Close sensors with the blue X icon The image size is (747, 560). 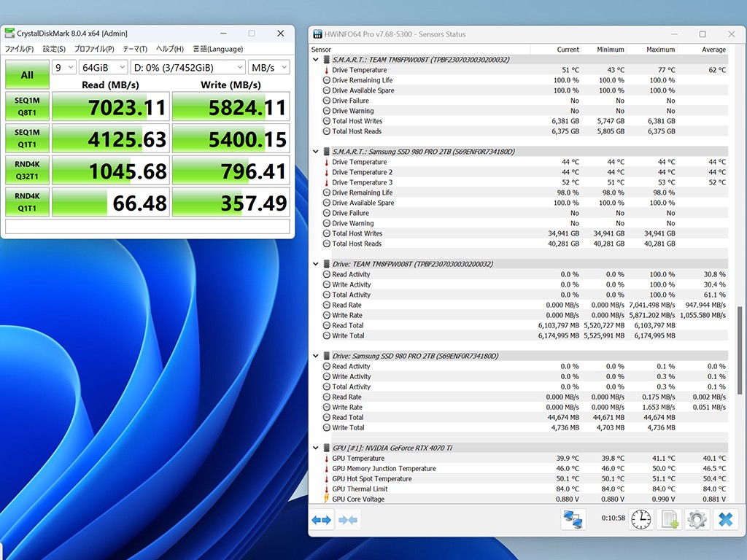[725, 519]
